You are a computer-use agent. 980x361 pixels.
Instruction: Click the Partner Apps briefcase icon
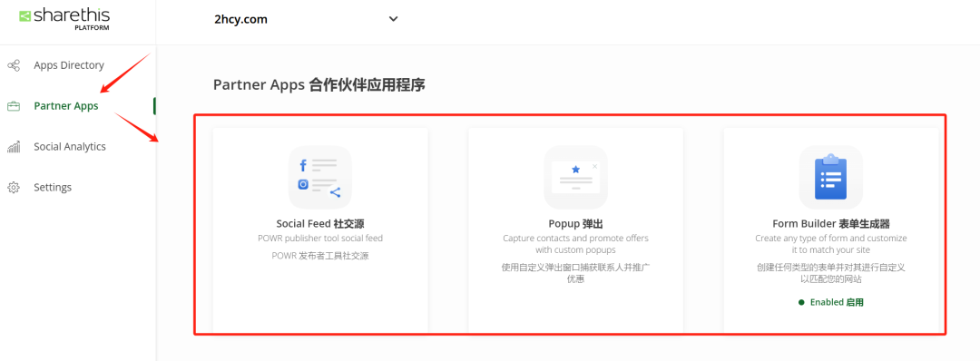14,106
